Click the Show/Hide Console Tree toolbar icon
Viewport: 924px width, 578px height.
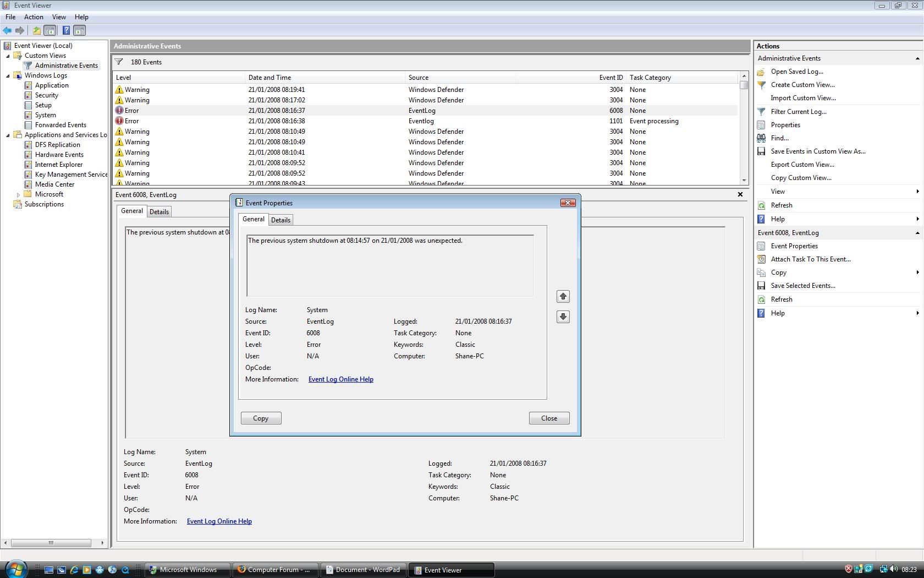pyautogui.click(x=50, y=31)
